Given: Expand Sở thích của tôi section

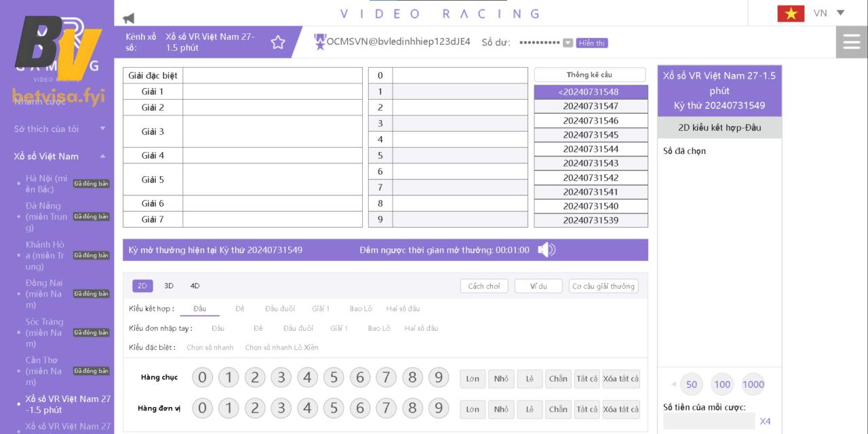Looking at the screenshot, I should (103, 128).
